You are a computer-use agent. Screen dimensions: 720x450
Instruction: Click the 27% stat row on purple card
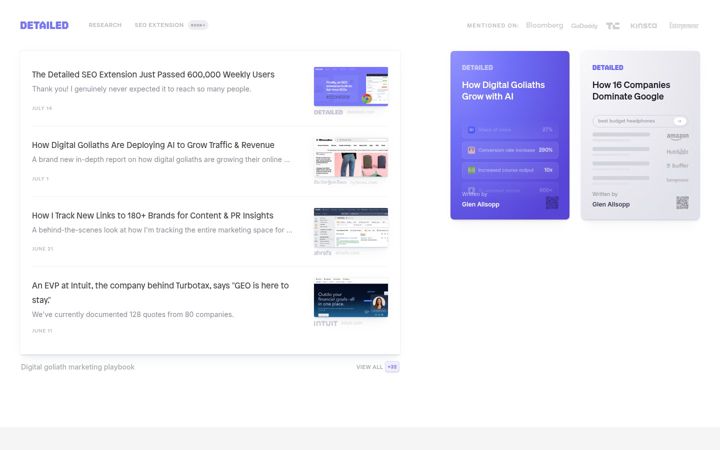(x=510, y=130)
